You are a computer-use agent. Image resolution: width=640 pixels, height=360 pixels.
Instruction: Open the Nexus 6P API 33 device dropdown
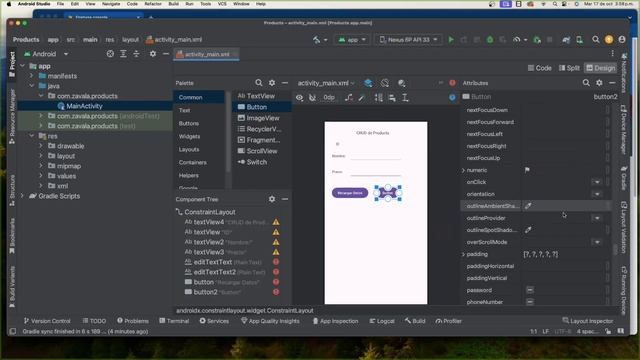coord(409,40)
